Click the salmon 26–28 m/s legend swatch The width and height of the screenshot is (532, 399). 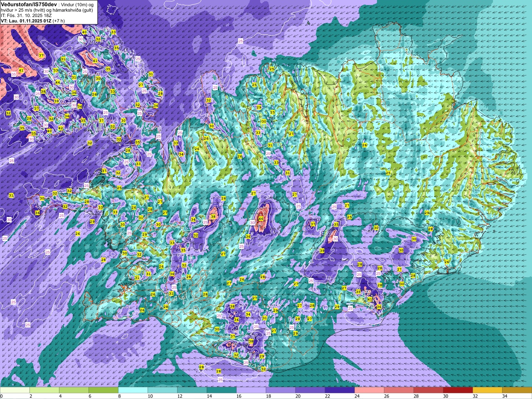click(399, 390)
